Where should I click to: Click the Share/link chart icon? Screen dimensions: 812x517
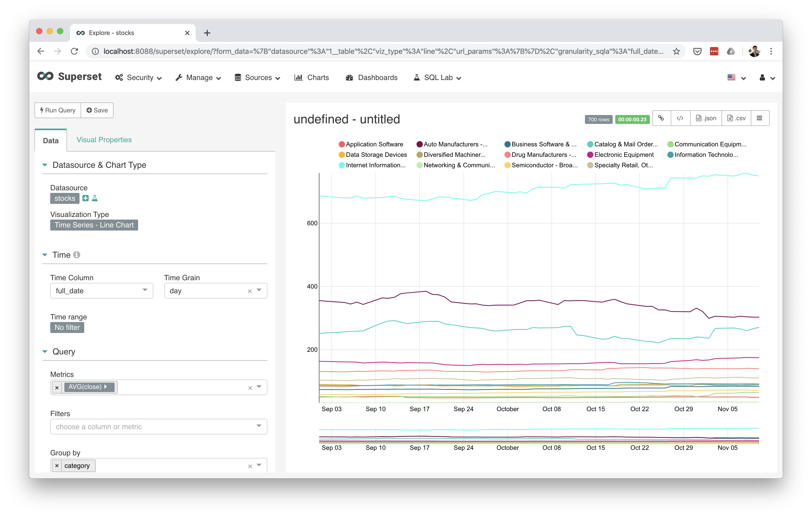tap(661, 118)
